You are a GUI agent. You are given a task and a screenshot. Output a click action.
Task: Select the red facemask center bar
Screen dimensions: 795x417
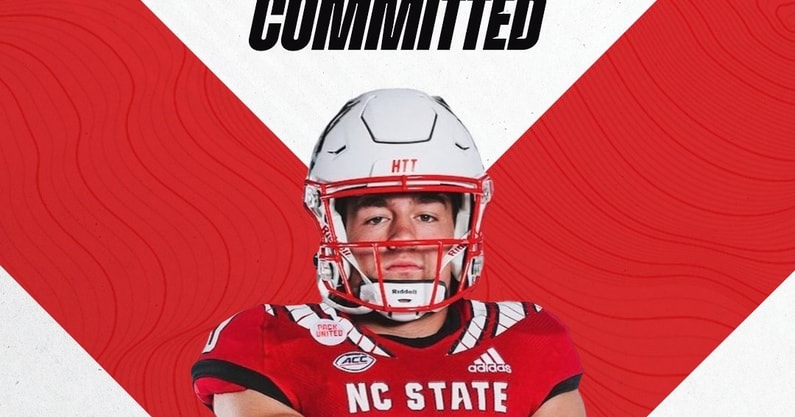[399, 276]
